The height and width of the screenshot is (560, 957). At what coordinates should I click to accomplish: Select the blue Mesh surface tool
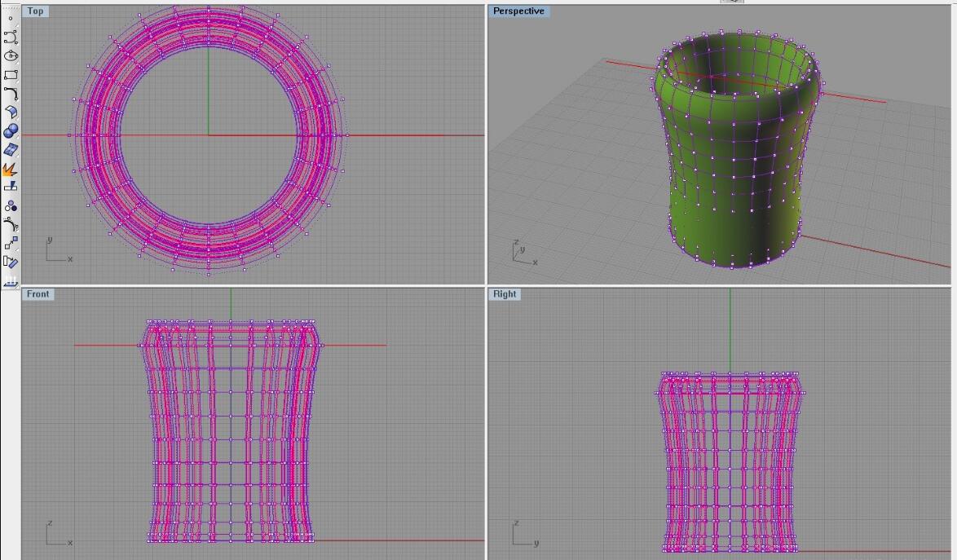[x=11, y=150]
